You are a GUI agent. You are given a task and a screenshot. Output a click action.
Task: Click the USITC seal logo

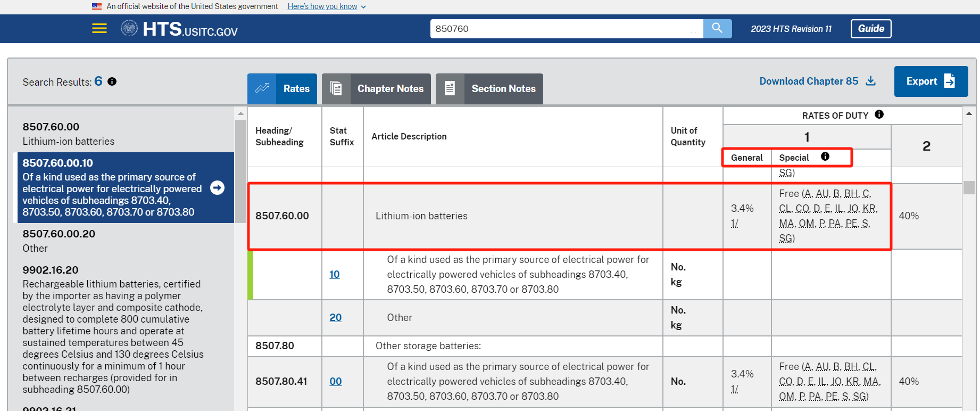tap(129, 28)
